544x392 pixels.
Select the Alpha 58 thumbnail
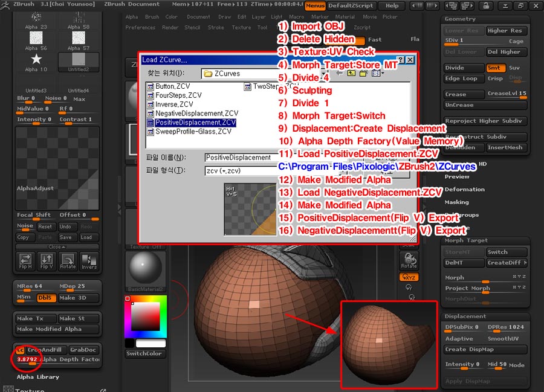pyautogui.click(x=79, y=21)
